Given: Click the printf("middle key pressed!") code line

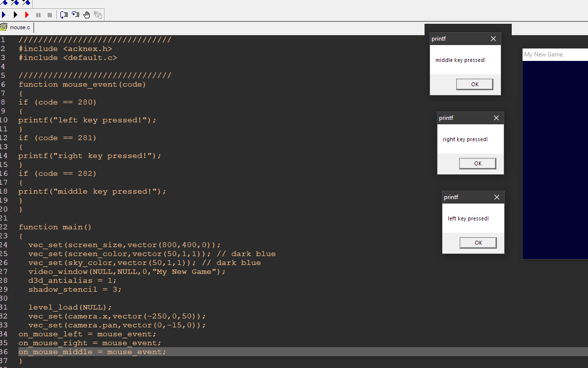Looking at the screenshot, I should click(92, 191).
